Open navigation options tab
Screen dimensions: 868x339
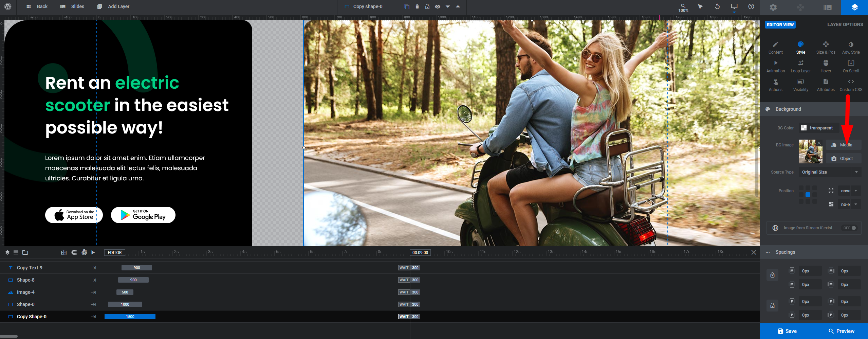click(800, 7)
